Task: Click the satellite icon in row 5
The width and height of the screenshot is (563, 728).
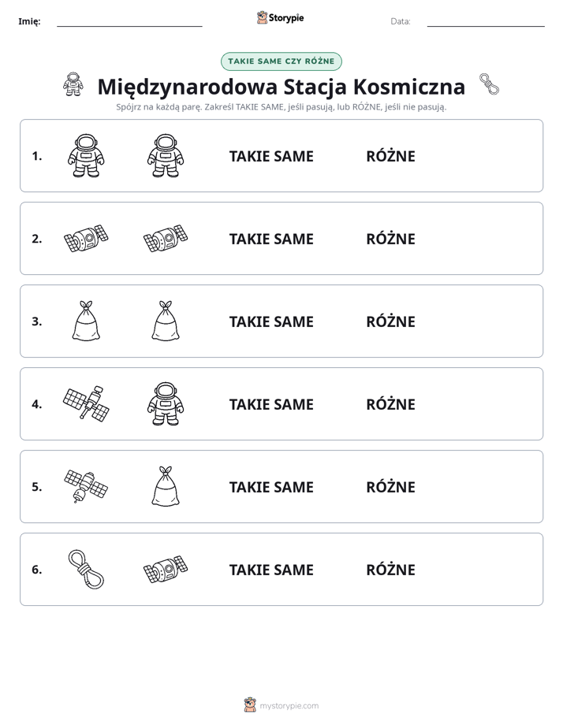Action: (x=86, y=486)
